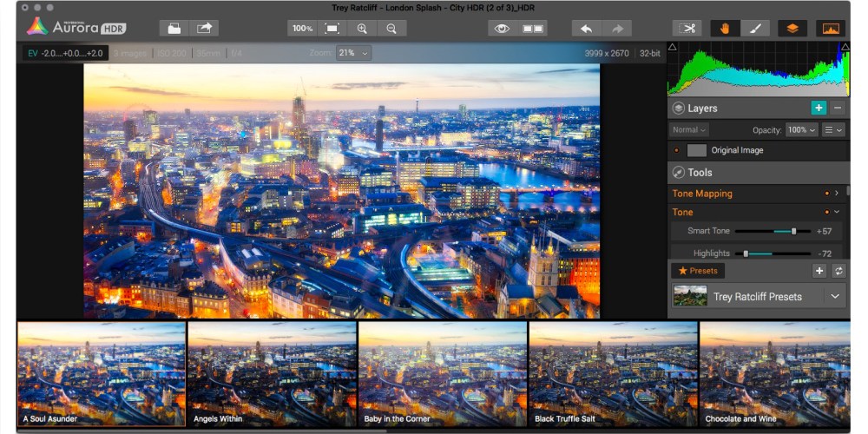Select the Black Truffle Salt preset thumbnail

(613, 373)
